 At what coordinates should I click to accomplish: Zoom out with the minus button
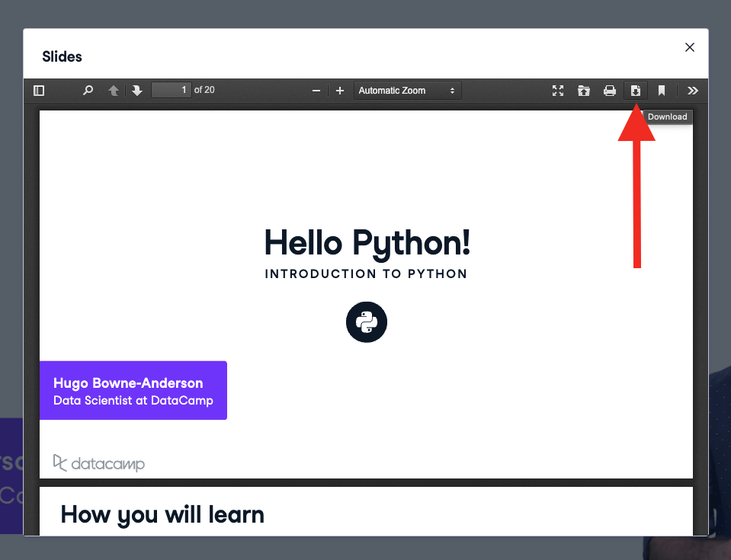click(316, 91)
